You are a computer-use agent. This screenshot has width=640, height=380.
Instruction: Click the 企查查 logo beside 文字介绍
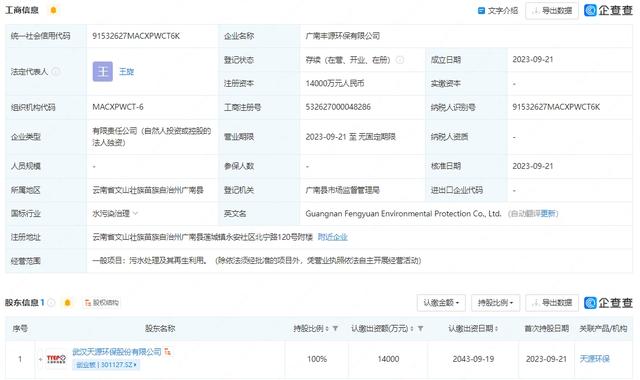608,10
